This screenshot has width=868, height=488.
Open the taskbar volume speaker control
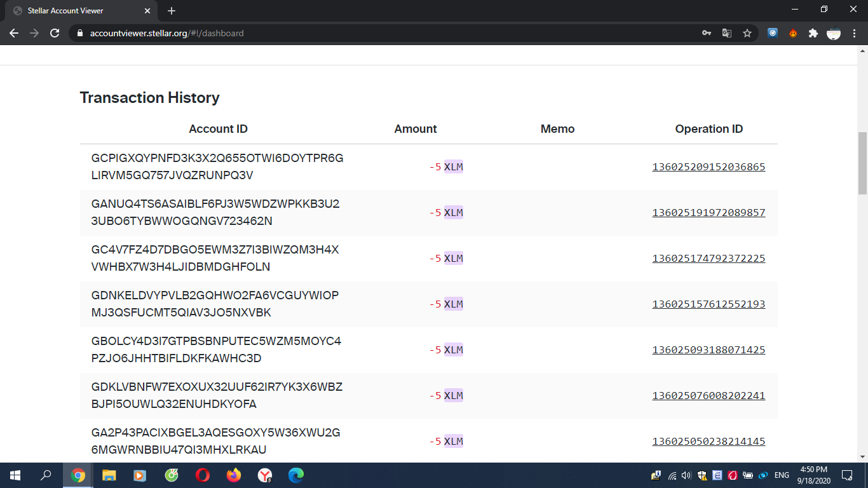coord(686,475)
